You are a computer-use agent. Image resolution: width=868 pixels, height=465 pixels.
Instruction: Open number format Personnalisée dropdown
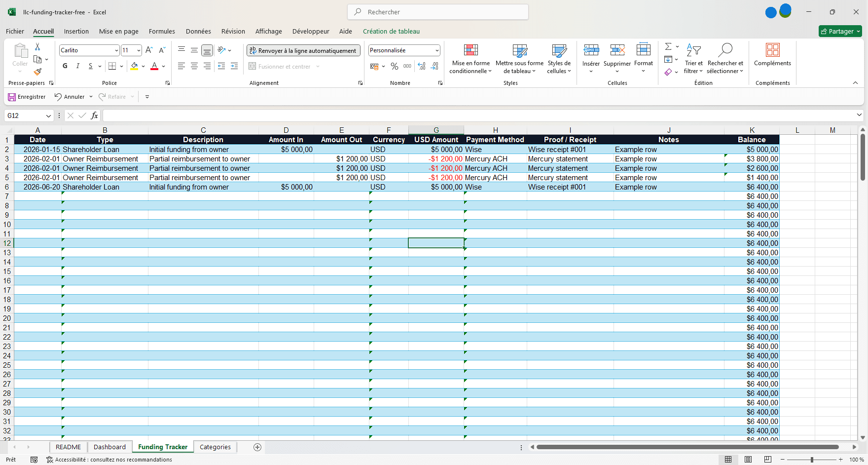437,50
